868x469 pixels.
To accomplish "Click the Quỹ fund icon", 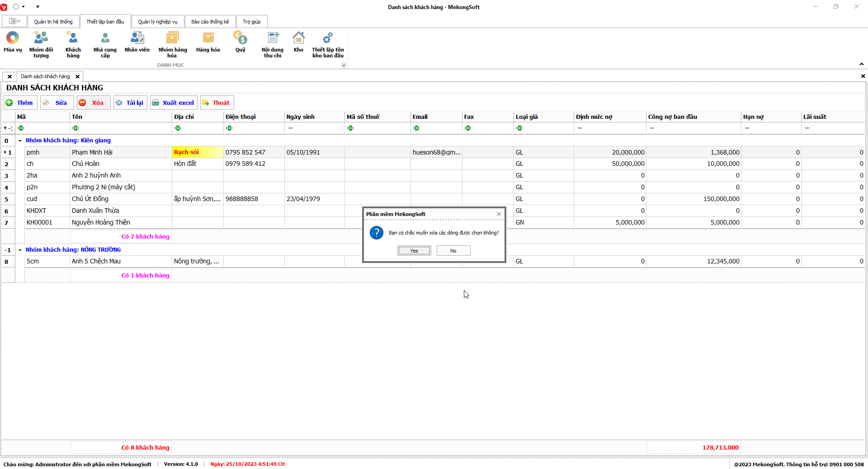I will pos(240,38).
